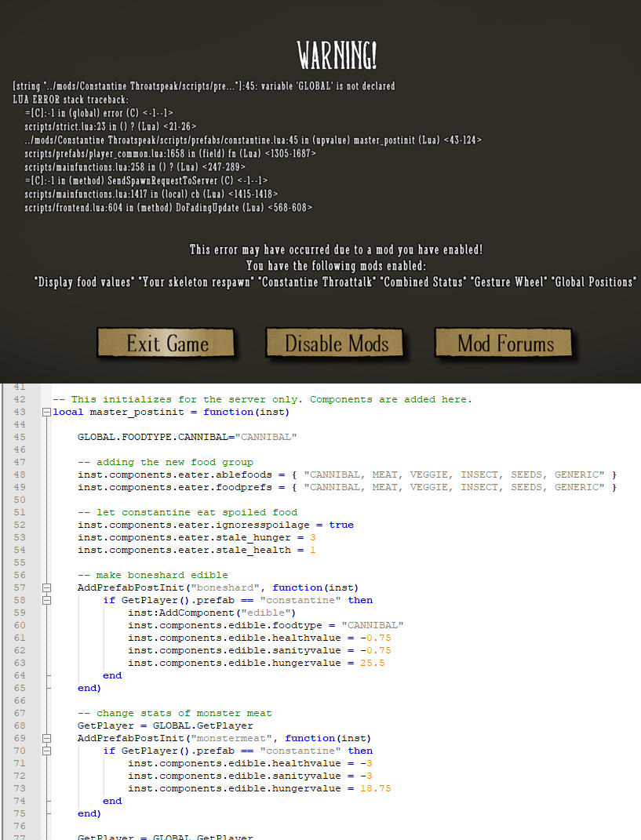
Task: Click the "change stats of monster meat" comment
Action: (174, 713)
